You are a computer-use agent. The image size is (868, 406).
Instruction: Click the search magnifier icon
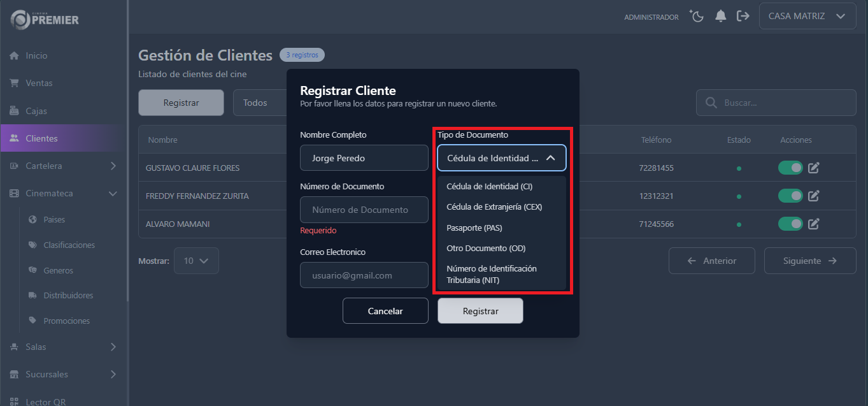coord(711,103)
